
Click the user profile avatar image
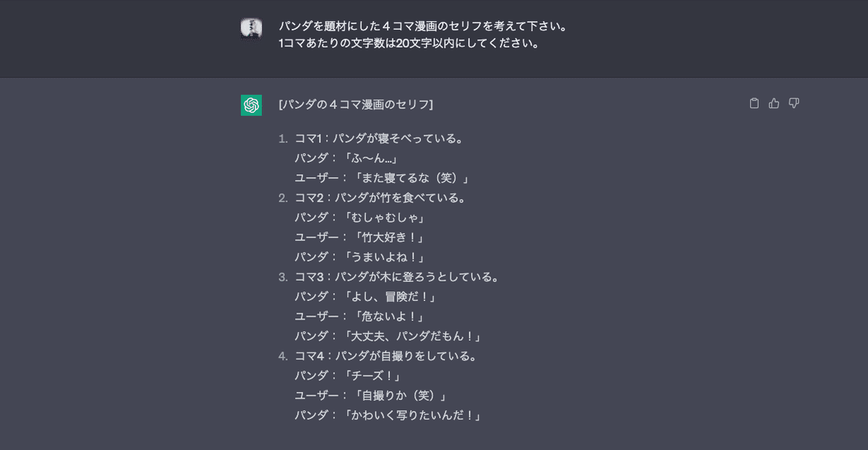[251, 28]
